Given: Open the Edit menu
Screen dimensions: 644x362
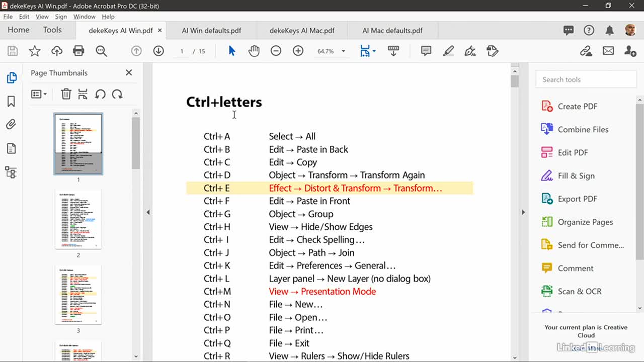Looking at the screenshot, I should 24,17.
